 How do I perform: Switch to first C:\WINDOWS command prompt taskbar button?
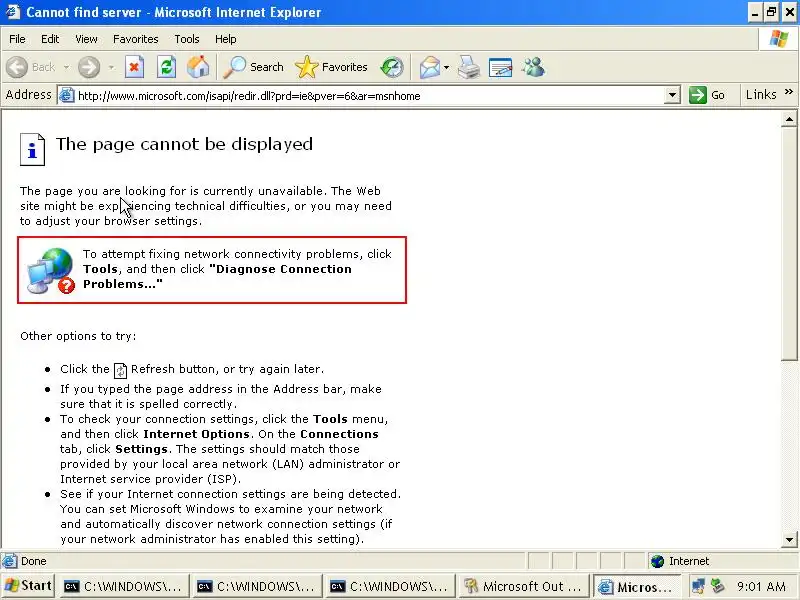123,587
